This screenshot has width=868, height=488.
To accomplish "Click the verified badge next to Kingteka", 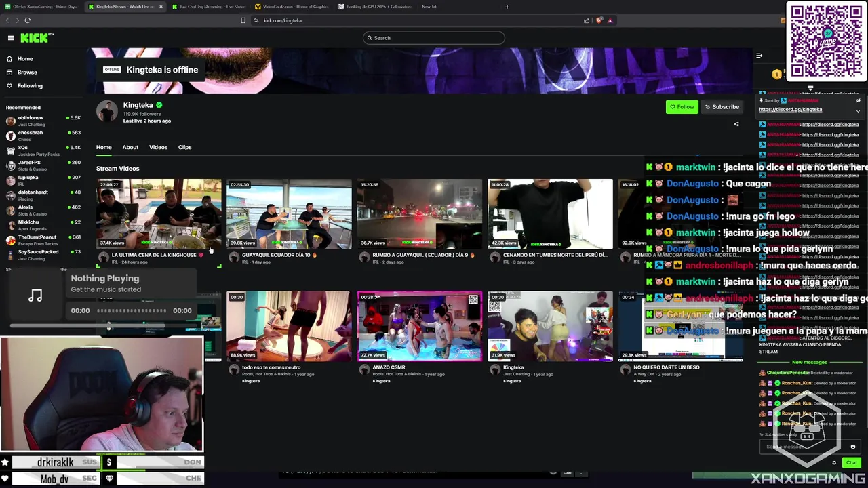I will tap(159, 105).
